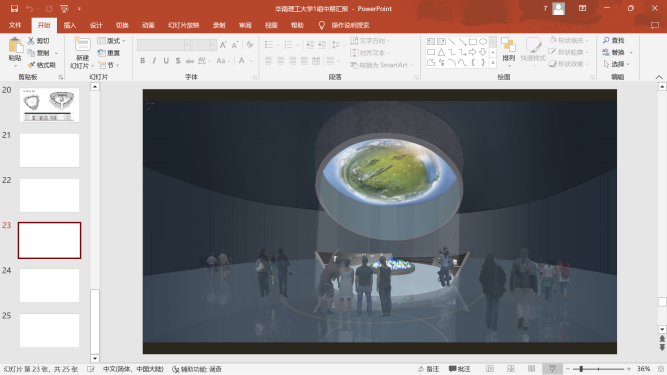
Task: Click the zoom slider in status bar
Action: [x=598, y=369]
